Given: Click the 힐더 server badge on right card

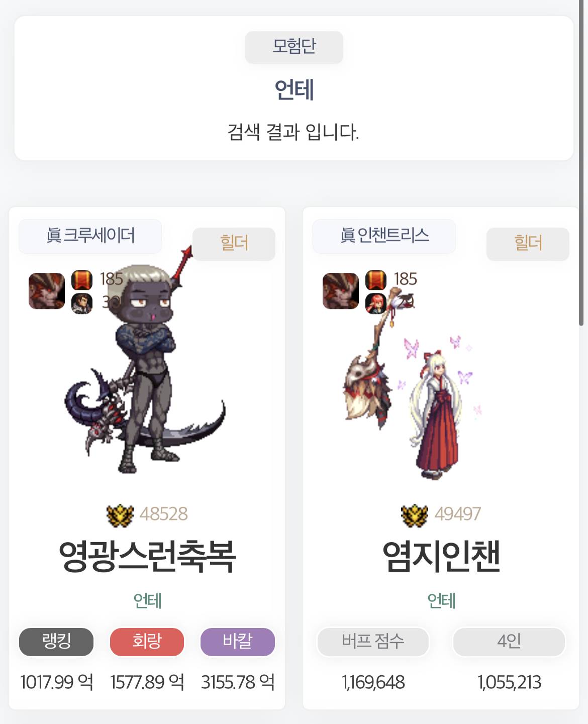Looking at the screenshot, I should [528, 244].
